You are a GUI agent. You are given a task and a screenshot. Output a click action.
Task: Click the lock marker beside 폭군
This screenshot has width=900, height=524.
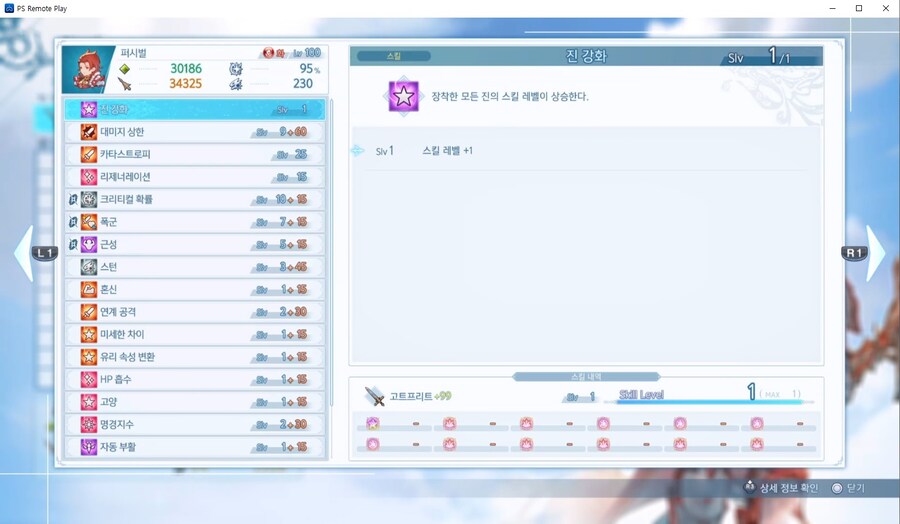click(x=73, y=222)
